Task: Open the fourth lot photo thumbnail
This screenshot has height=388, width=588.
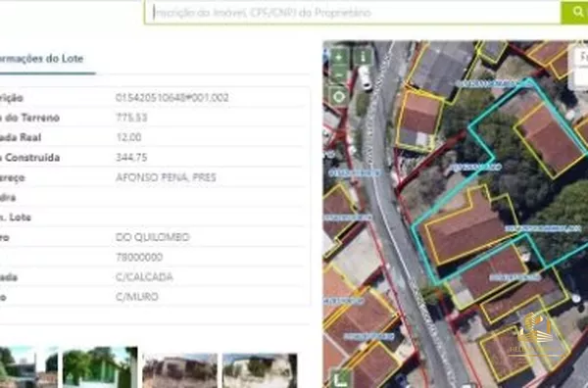Action: (260, 370)
